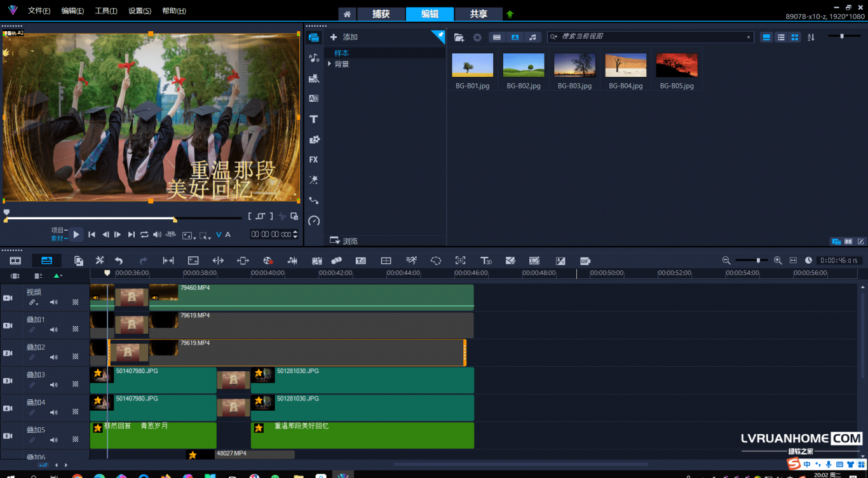
Task: Click the 浏览 browse button
Action: pos(344,241)
